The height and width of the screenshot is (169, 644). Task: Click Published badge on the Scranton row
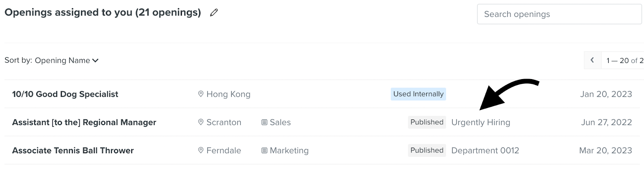(427, 122)
